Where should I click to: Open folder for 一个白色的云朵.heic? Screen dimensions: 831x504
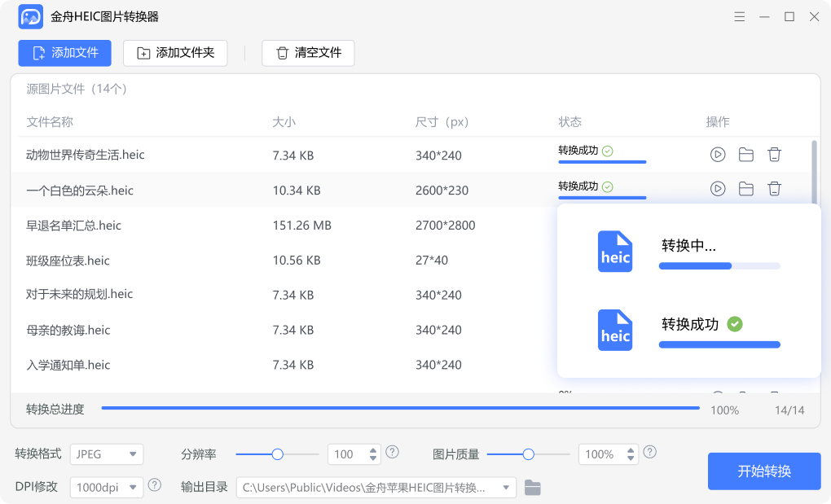(745, 189)
